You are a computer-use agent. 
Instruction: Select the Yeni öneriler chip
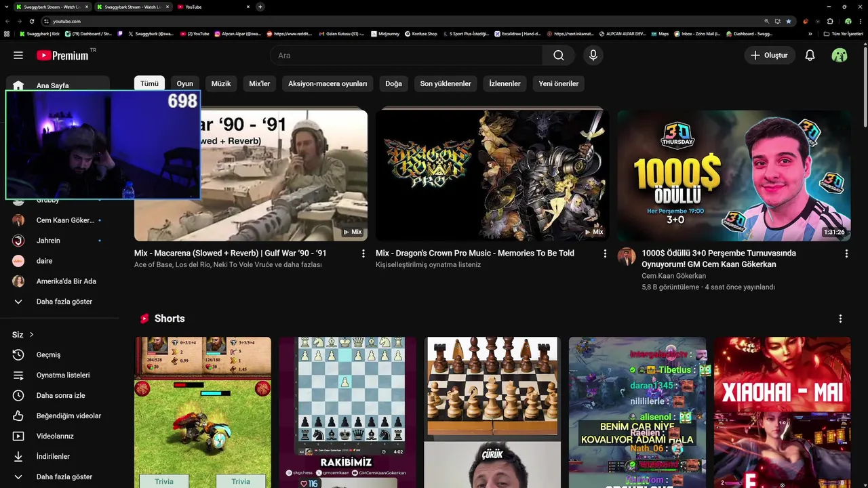tap(559, 83)
